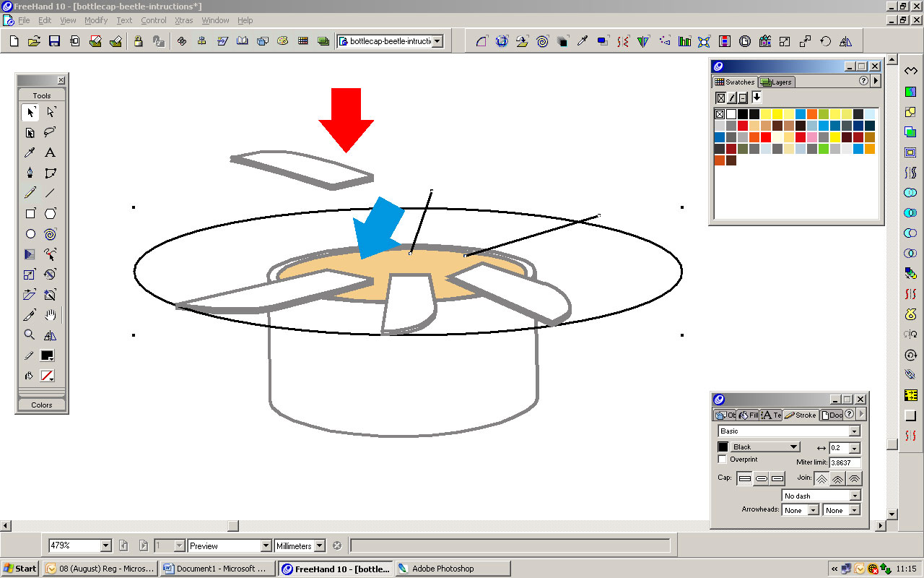Select the Spiral tool
This screenshot has height=578, width=924.
pyautogui.click(x=49, y=233)
